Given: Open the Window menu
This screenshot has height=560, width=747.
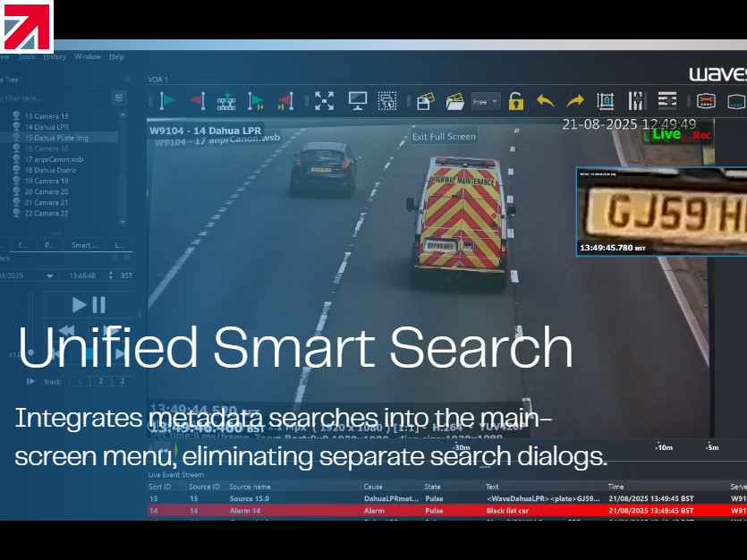Looking at the screenshot, I should [x=88, y=56].
